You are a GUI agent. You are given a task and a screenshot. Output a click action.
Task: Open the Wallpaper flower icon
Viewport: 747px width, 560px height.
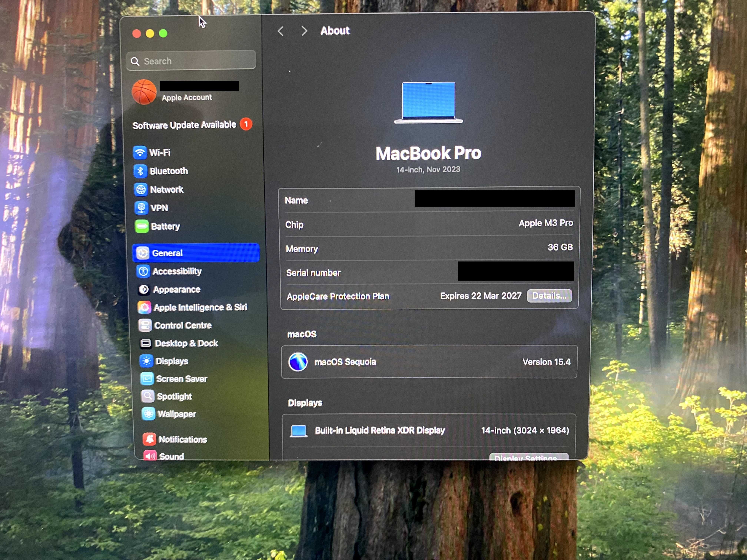coord(148,414)
